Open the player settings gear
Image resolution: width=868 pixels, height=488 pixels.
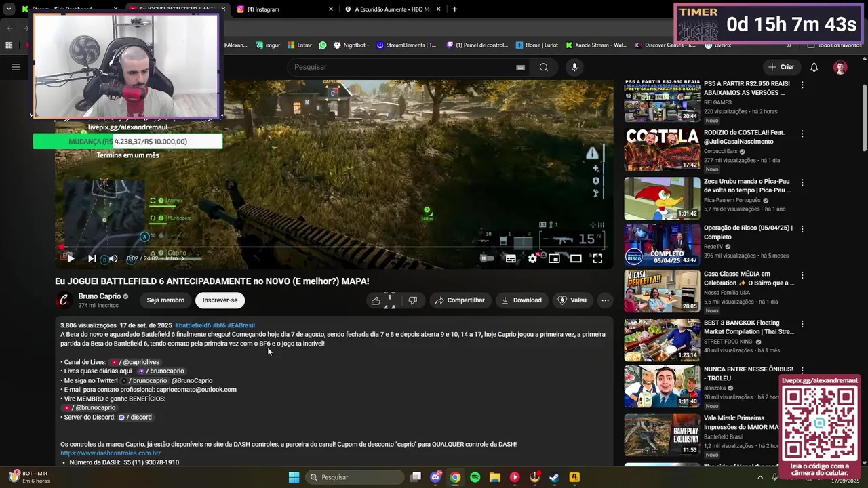click(532, 258)
